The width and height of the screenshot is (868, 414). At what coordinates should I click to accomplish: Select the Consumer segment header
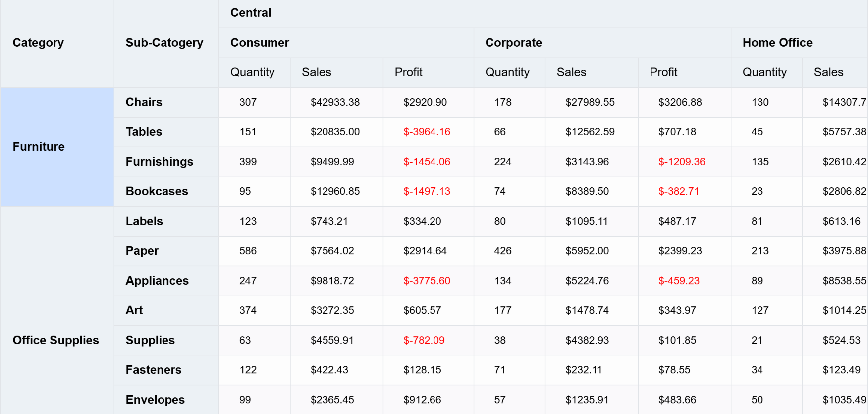tap(260, 43)
